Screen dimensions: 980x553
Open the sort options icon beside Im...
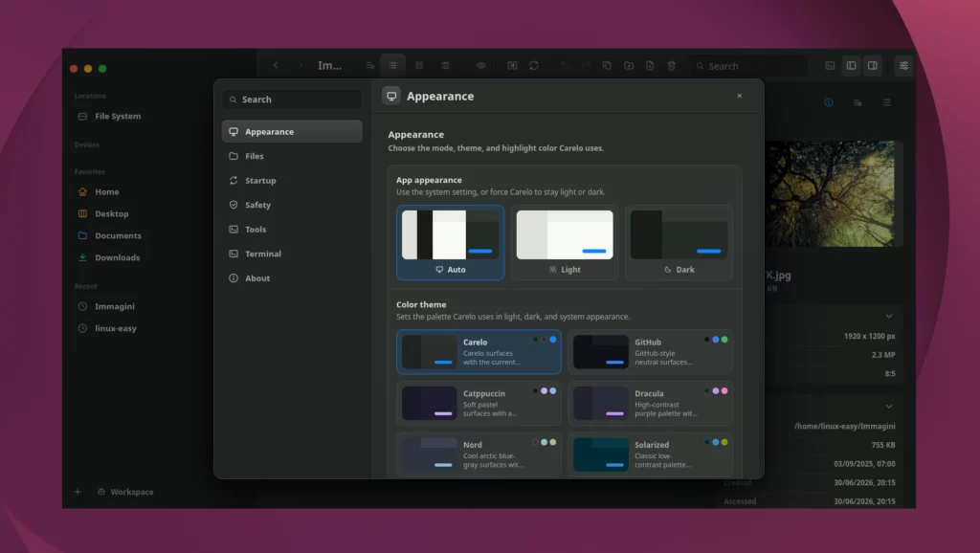click(x=370, y=65)
